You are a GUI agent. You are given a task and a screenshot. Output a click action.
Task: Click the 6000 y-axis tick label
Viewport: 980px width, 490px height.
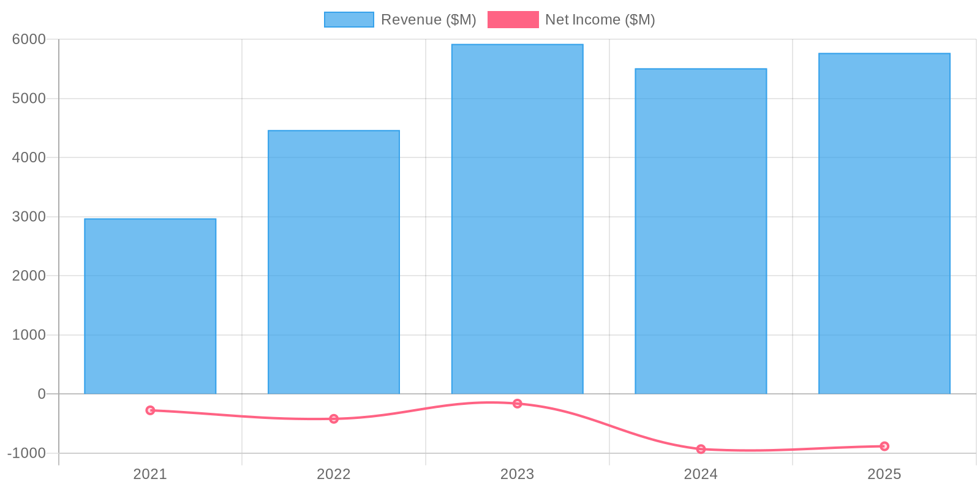[29, 39]
